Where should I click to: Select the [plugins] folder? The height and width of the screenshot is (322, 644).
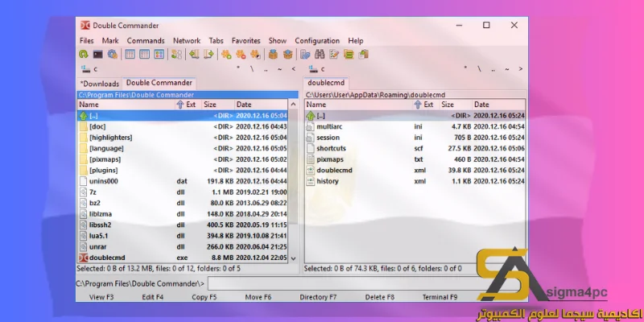pyautogui.click(x=183, y=170)
